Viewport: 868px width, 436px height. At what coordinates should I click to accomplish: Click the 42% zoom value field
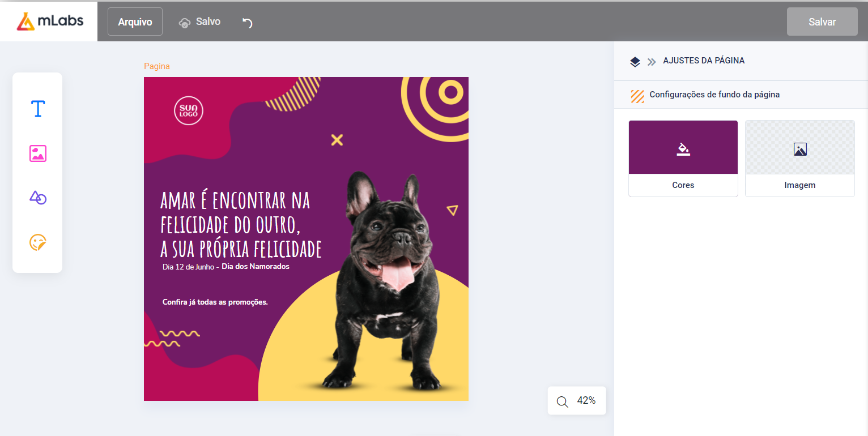(x=587, y=400)
